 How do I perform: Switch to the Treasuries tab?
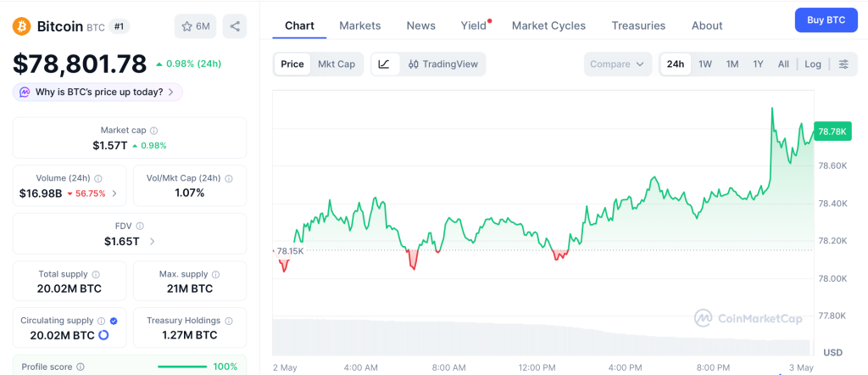tap(638, 25)
